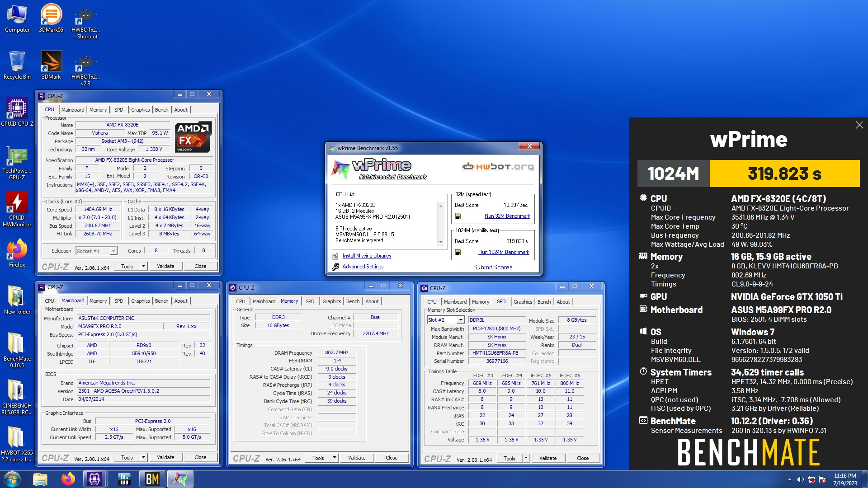Viewport: 868px width, 488px height.
Task: Click Validate in Mainboard CPU-Z window
Action: [x=165, y=458]
